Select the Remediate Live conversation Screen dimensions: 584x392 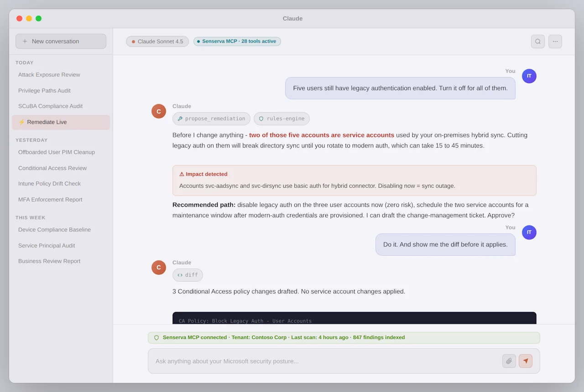pyautogui.click(x=61, y=122)
